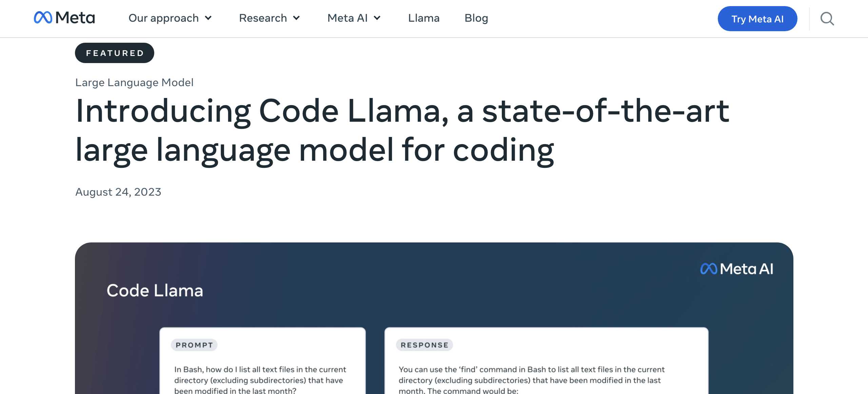Click the Meta AI logo in the banner
Screen dimensions: 868x394
(737, 269)
